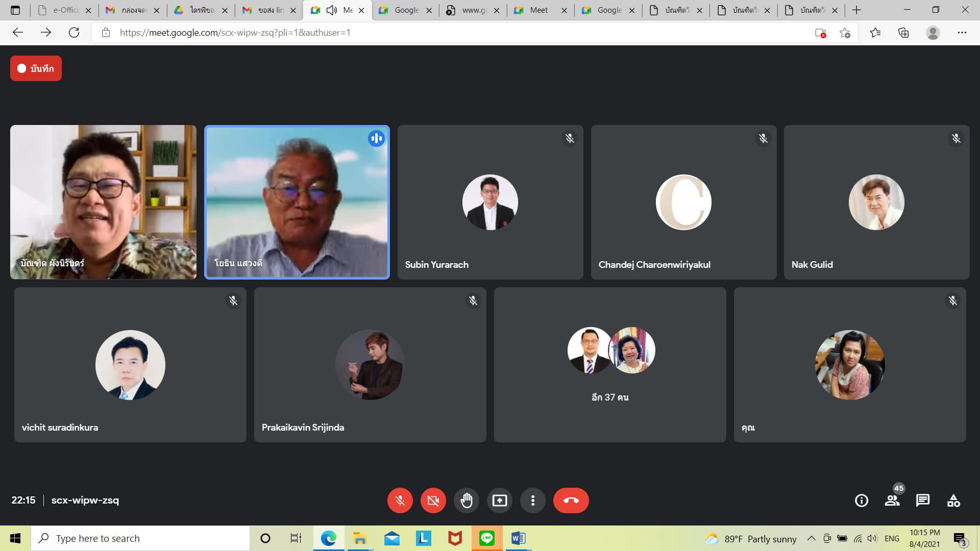Toggle the microphone mute button

[x=400, y=500]
